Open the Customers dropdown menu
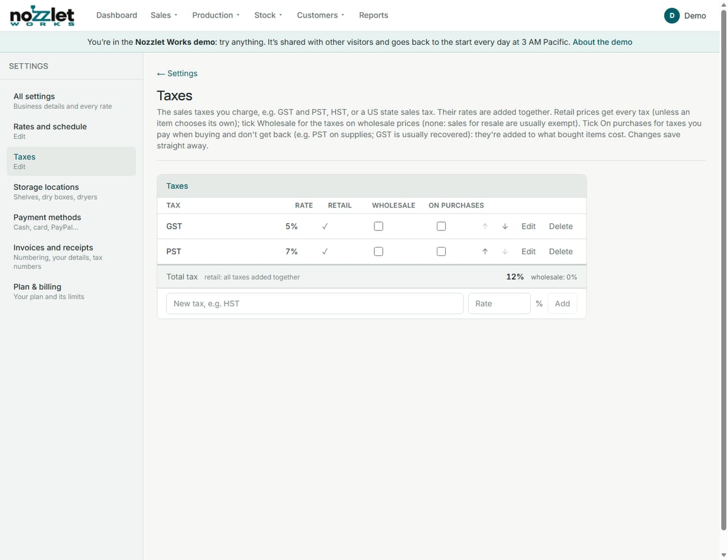 320,15
